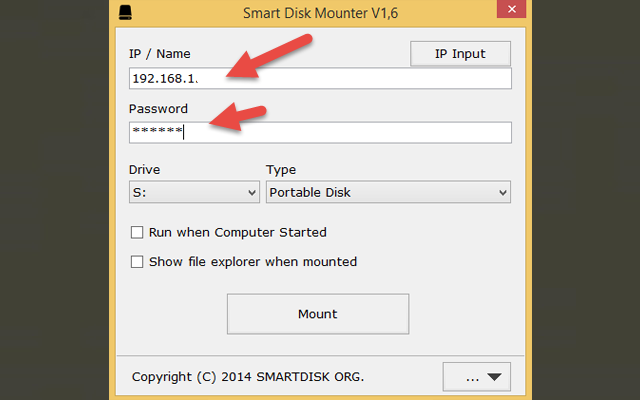Image resolution: width=640 pixels, height=400 pixels.
Task: Open the three-dots options dropdown button
Action: point(476,377)
